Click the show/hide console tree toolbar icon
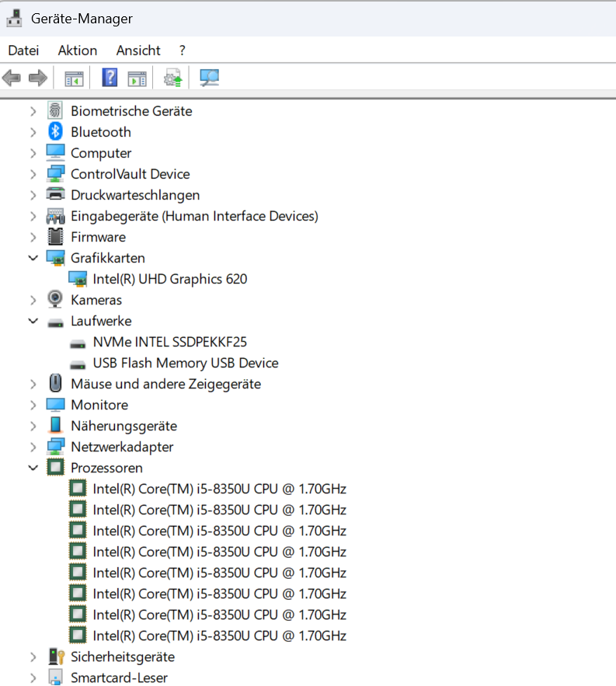The image size is (616, 686). 74,78
